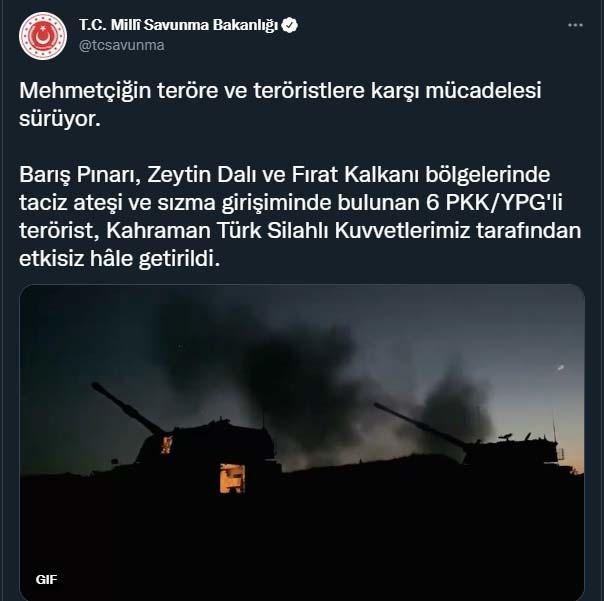Click the orange-lit hatch on the vehicle
Image resolution: width=604 pixels, height=601 pixels.
(x=232, y=478)
